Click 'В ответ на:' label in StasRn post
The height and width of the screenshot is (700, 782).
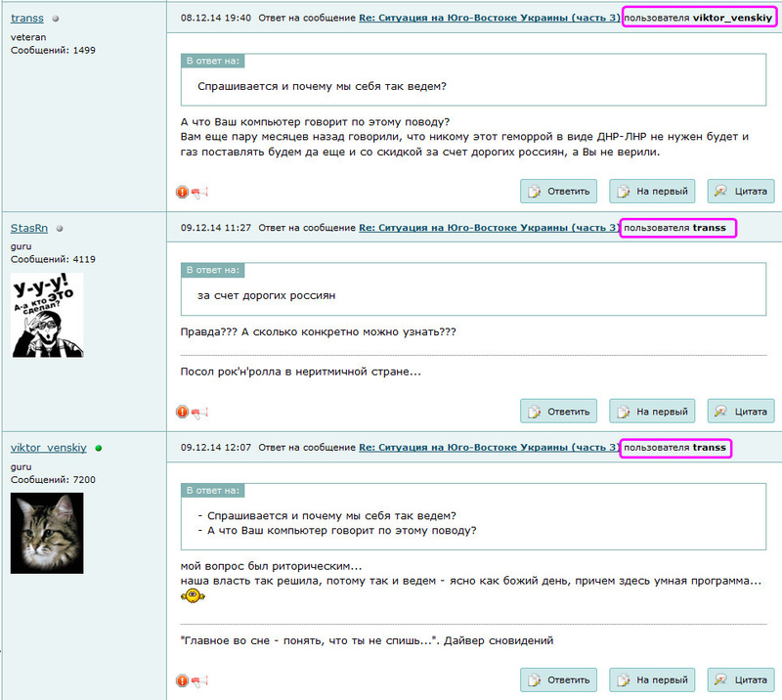[212, 270]
